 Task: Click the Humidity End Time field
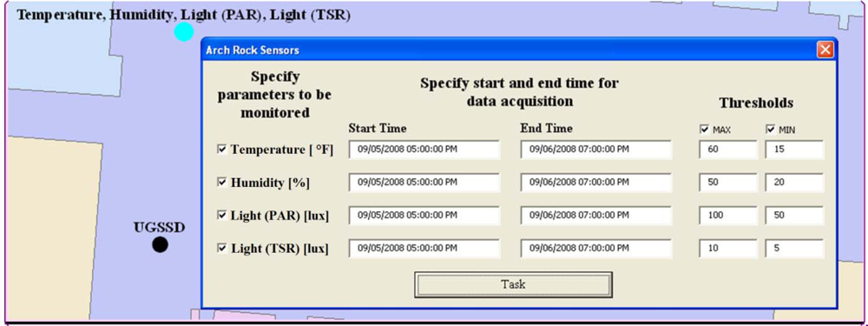coord(595,183)
